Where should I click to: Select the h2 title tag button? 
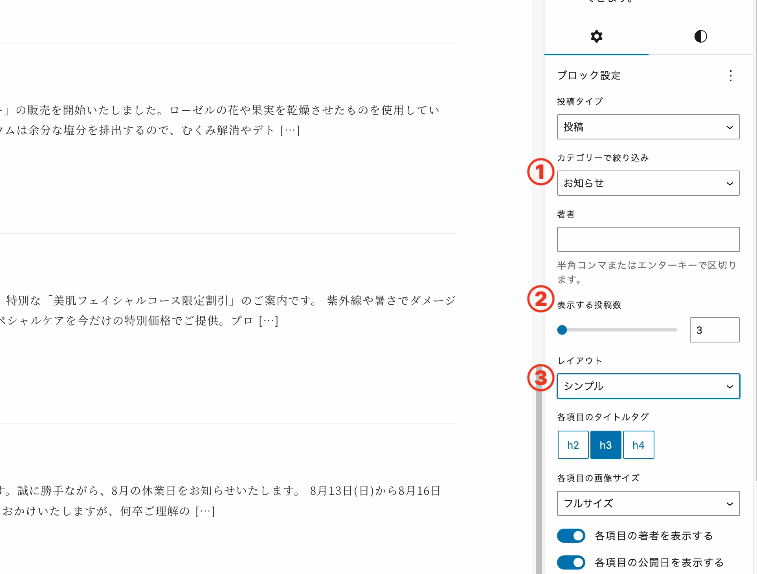click(x=573, y=445)
